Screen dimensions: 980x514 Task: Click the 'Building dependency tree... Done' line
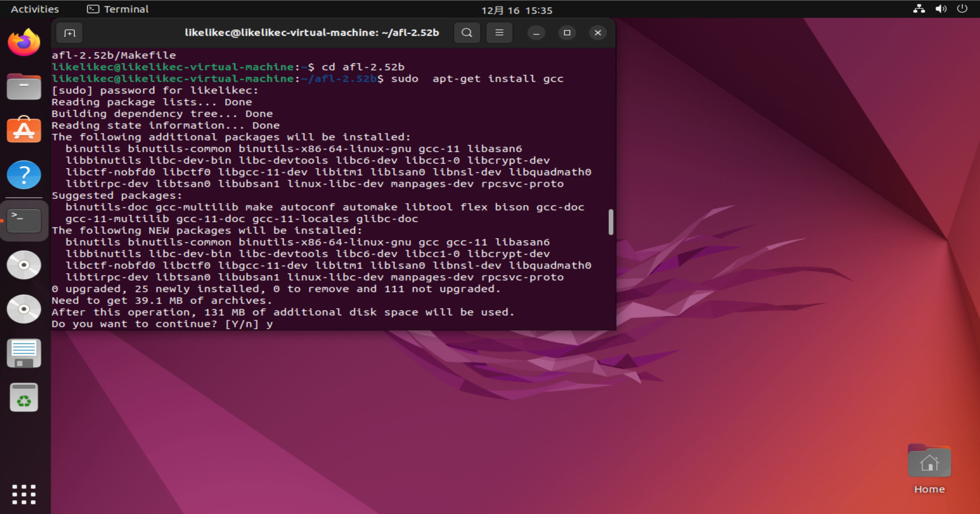point(162,114)
